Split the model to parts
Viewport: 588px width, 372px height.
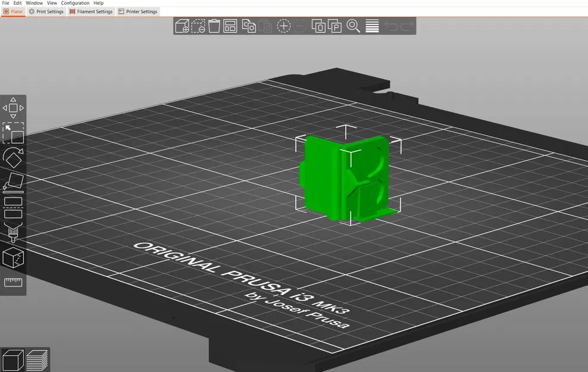tap(335, 26)
